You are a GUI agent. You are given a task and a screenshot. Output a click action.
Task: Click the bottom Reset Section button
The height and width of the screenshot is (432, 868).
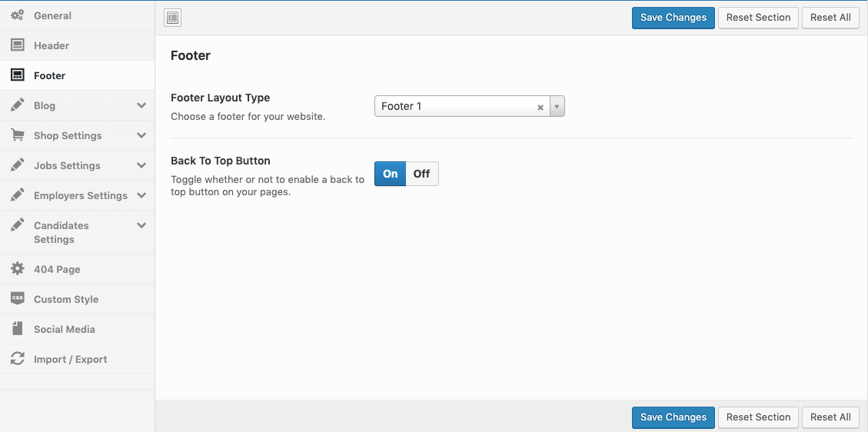758,417
